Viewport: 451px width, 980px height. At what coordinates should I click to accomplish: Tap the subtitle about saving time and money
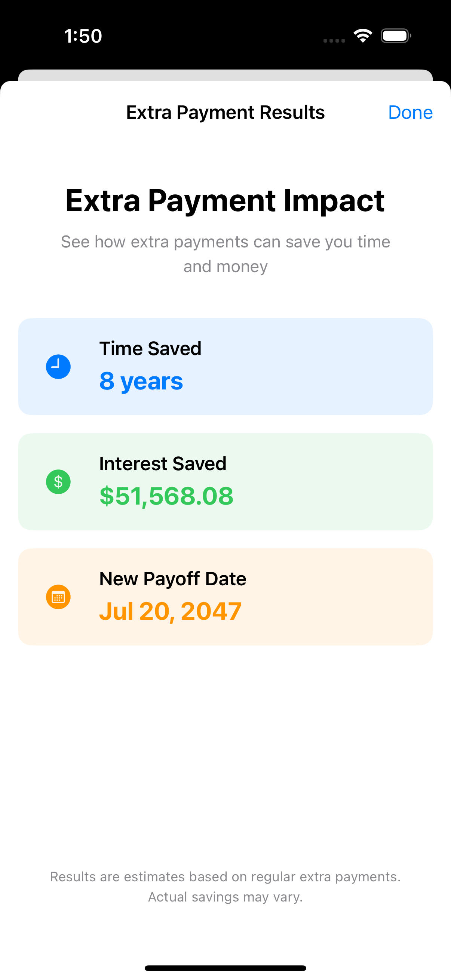pos(225,254)
